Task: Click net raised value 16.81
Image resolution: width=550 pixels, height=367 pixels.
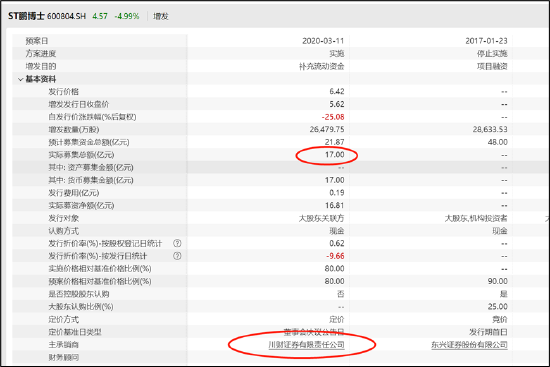Action: (x=335, y=205)
